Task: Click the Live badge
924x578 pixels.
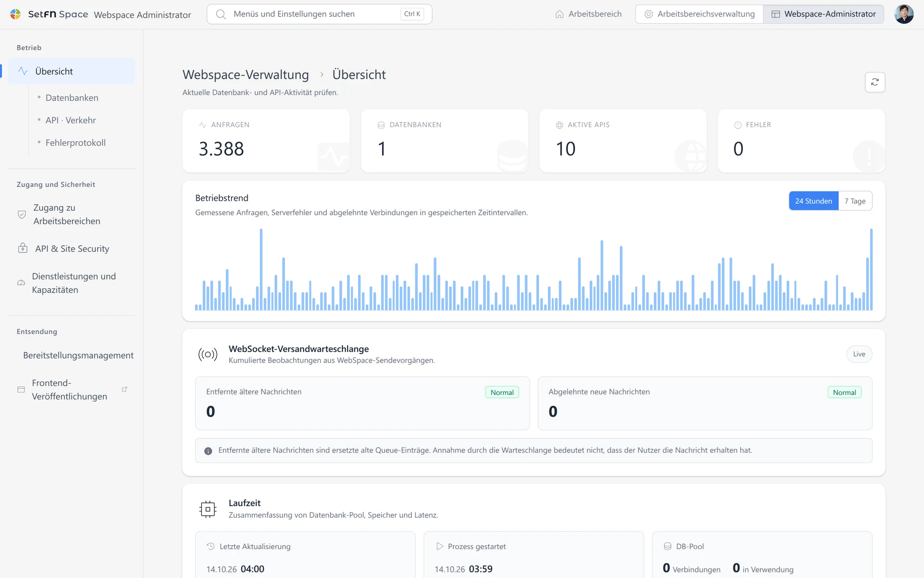Action: click(859, 354)
